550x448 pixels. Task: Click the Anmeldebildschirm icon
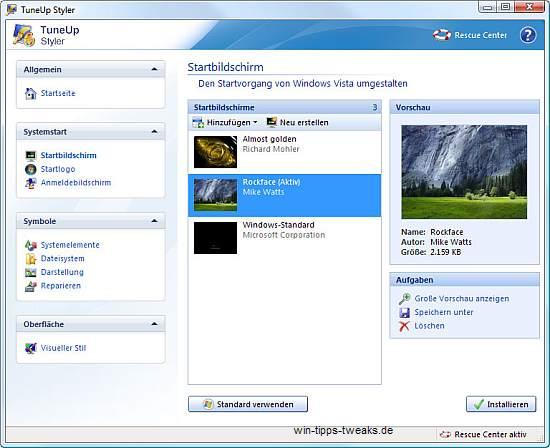tap(31, 183)
